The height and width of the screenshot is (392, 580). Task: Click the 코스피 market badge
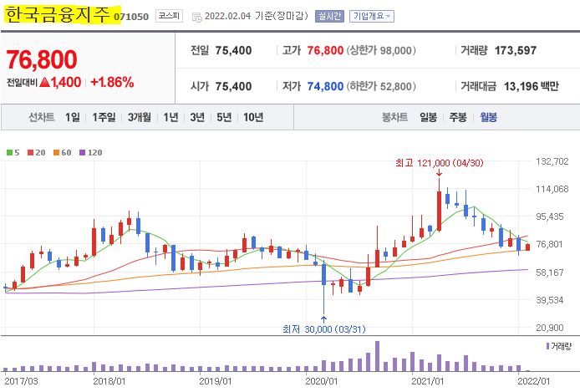coord(169,16)
